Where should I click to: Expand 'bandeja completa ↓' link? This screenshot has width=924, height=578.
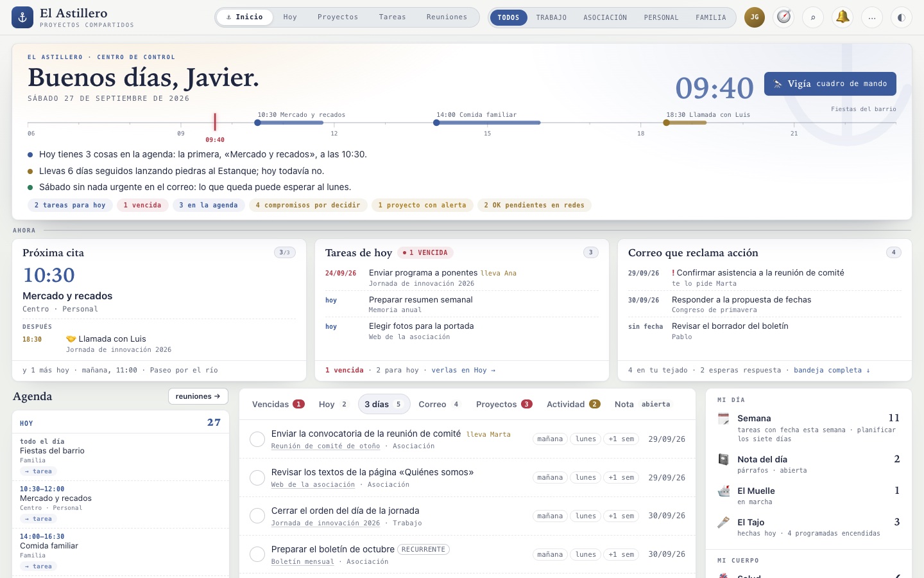(832, 371)
